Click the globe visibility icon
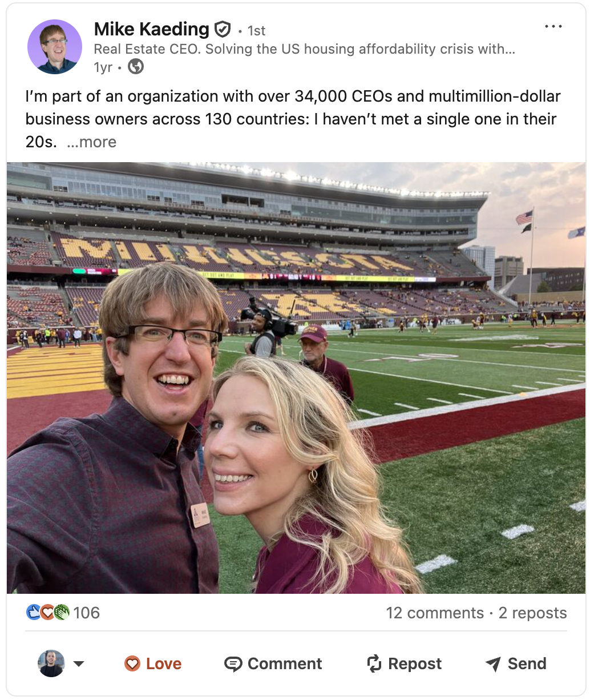This screenshot has height=700, width=590. [x=136, y=67]
